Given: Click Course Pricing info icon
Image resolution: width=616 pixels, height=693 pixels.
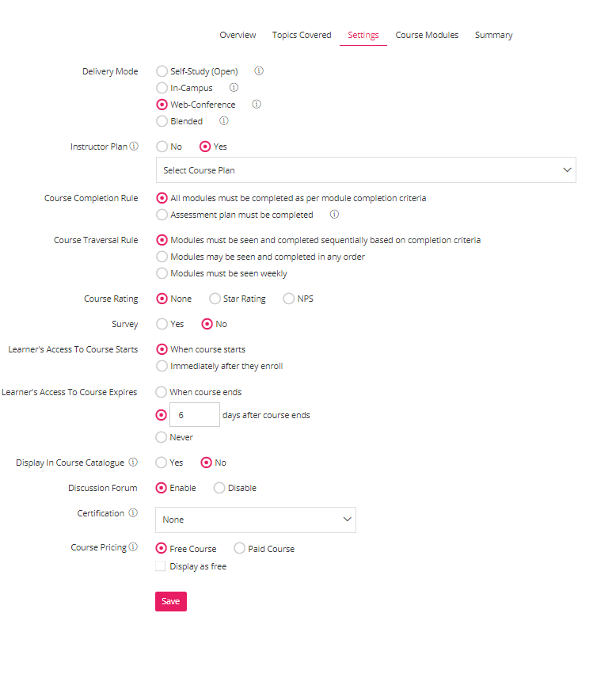Looking at the screenshot, I should 133,546.
